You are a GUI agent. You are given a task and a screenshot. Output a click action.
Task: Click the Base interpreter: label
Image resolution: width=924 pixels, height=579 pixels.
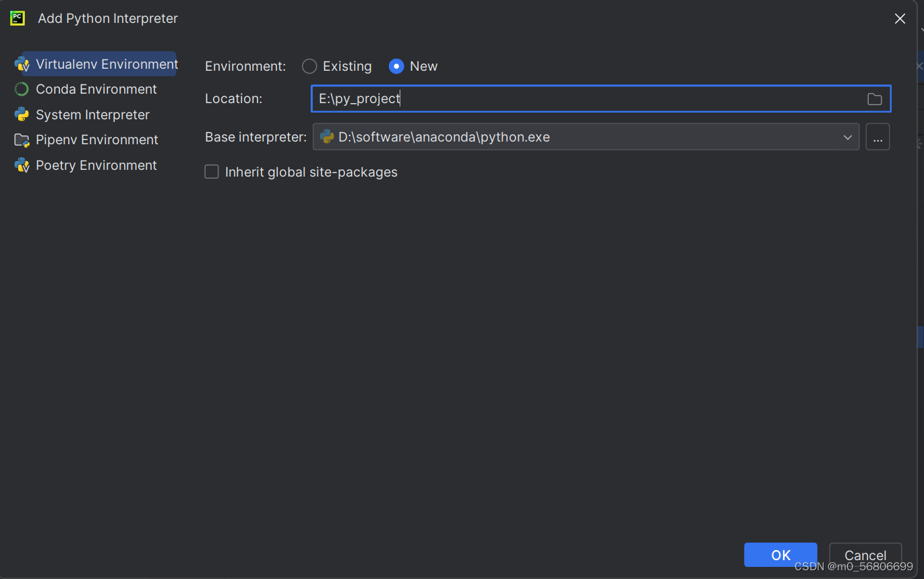tap(255, 137)
